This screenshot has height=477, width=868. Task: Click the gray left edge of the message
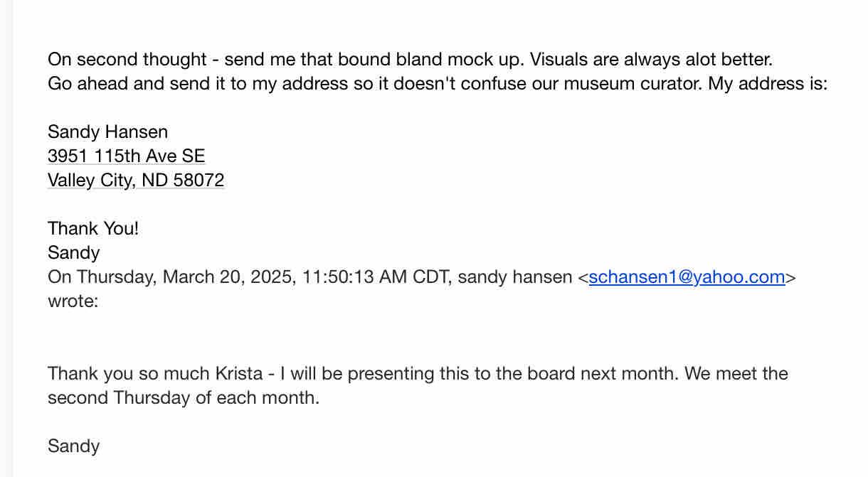pyautogui.click(x=6, y=238)
